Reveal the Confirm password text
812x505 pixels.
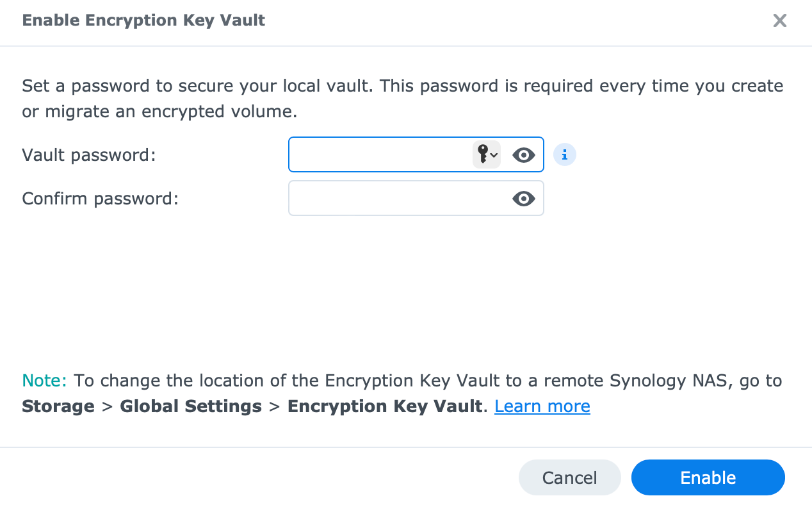pos(524,199)
